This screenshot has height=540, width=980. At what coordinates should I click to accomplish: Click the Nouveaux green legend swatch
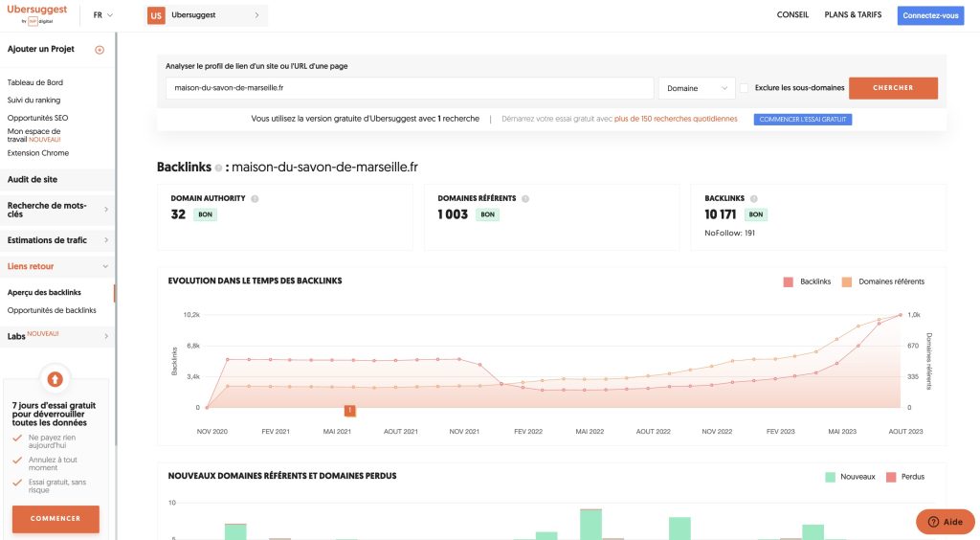pos(830,477)
